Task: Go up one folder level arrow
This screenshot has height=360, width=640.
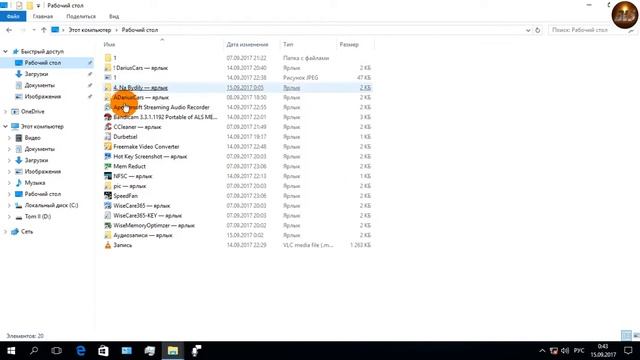Action: [44, 30]
